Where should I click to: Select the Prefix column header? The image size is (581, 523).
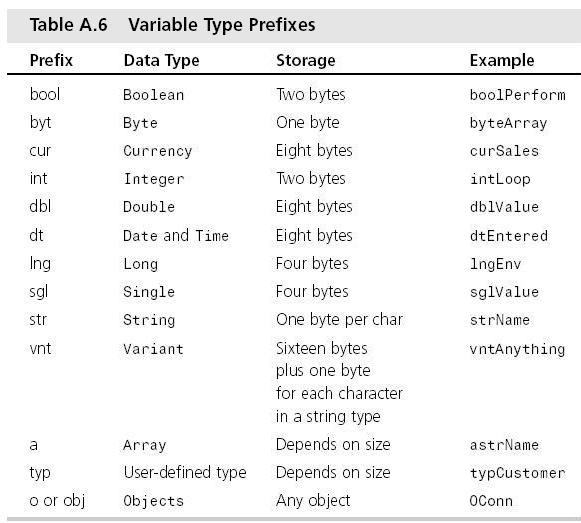pos(51,60)
